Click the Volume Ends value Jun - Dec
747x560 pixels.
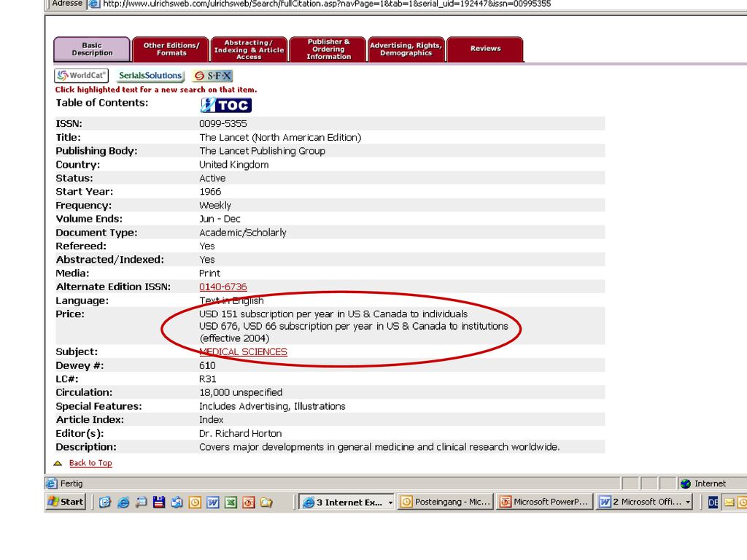pos(220,219)
